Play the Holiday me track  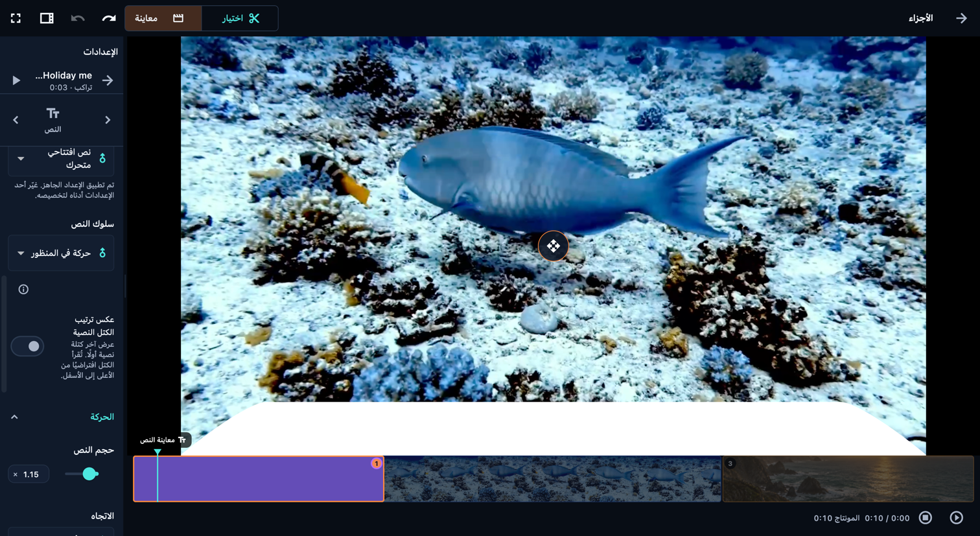coord(16,80)
